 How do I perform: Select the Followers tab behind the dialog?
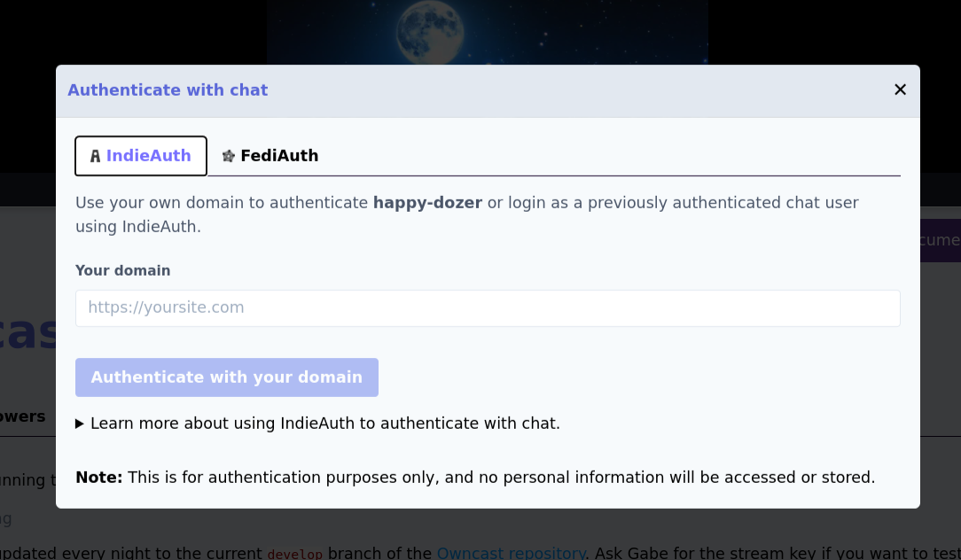23,416
